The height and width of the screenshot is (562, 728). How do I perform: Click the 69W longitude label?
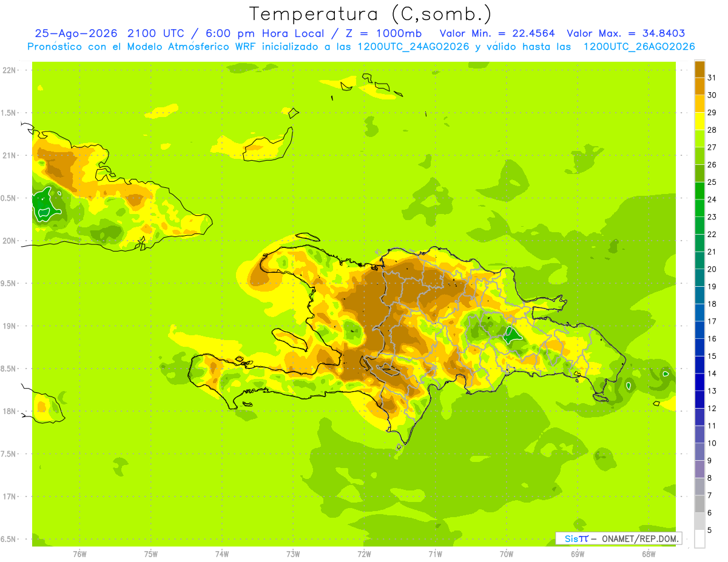(578, 554)
